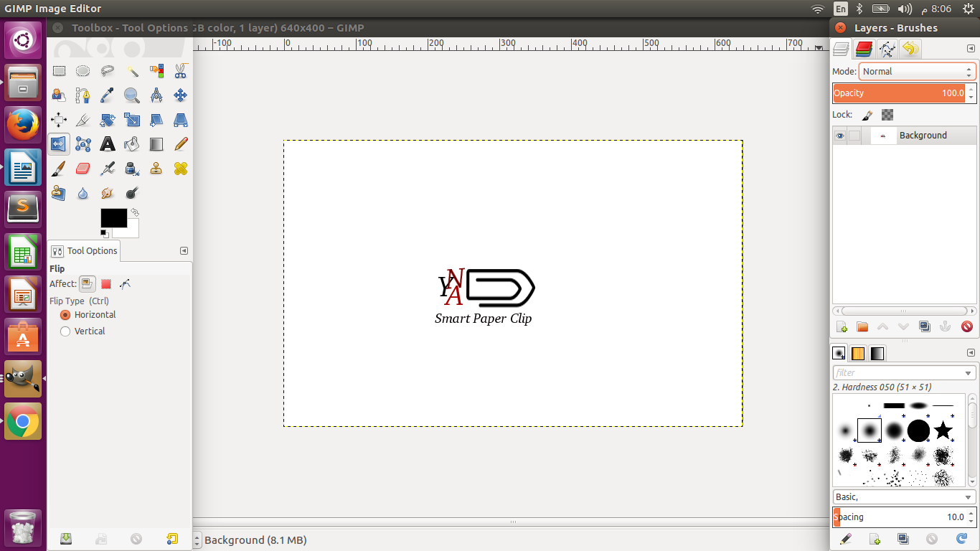Toggle lock pixels for the layer
The height and width of the screenshot is (551, 980).
(867, 115)
